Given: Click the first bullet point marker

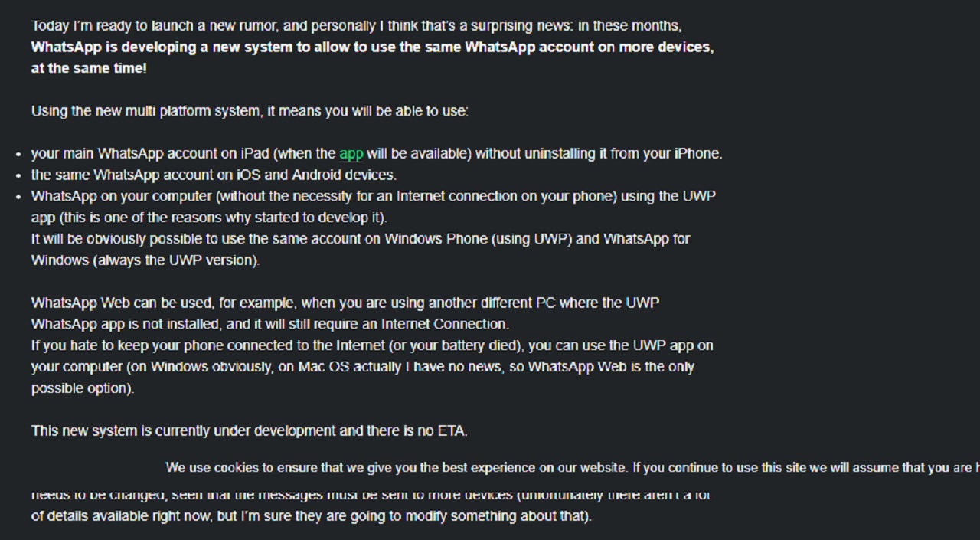Looking at the screenshot, I should click(x=18, y=155).
